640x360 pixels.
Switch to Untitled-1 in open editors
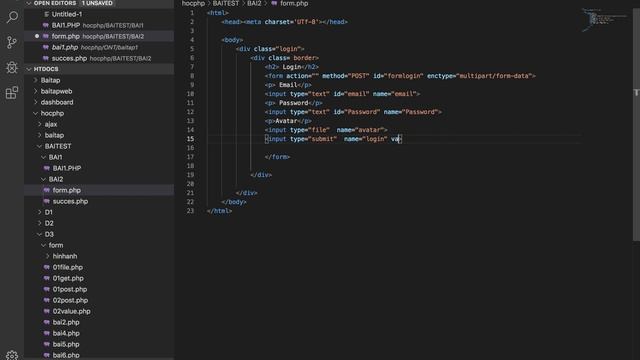click(99, 14)
